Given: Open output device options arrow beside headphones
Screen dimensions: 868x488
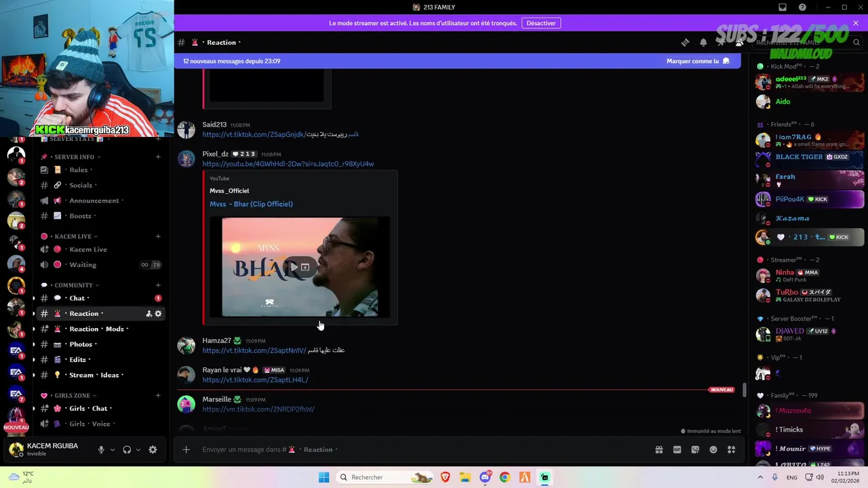Looking at the screenshot, I should (138, 449).
